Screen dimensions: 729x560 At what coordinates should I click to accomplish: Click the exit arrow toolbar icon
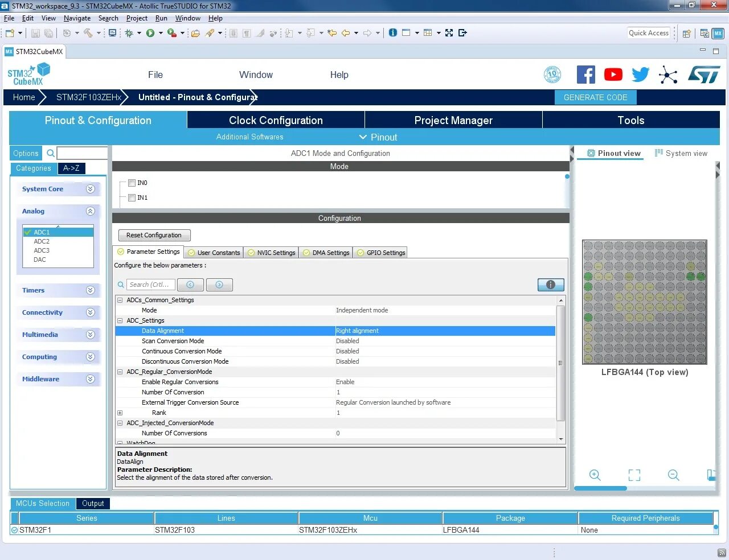pos(462,32)
